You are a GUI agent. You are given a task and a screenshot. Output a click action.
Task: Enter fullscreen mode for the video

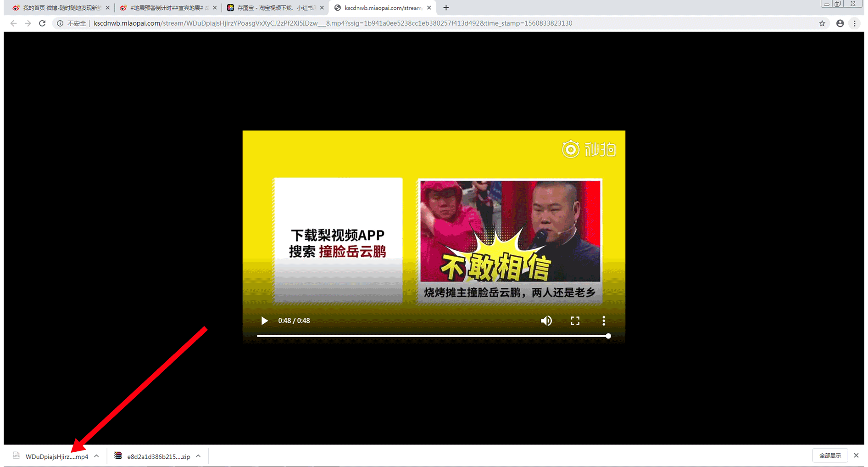click(x=575, y=321)
